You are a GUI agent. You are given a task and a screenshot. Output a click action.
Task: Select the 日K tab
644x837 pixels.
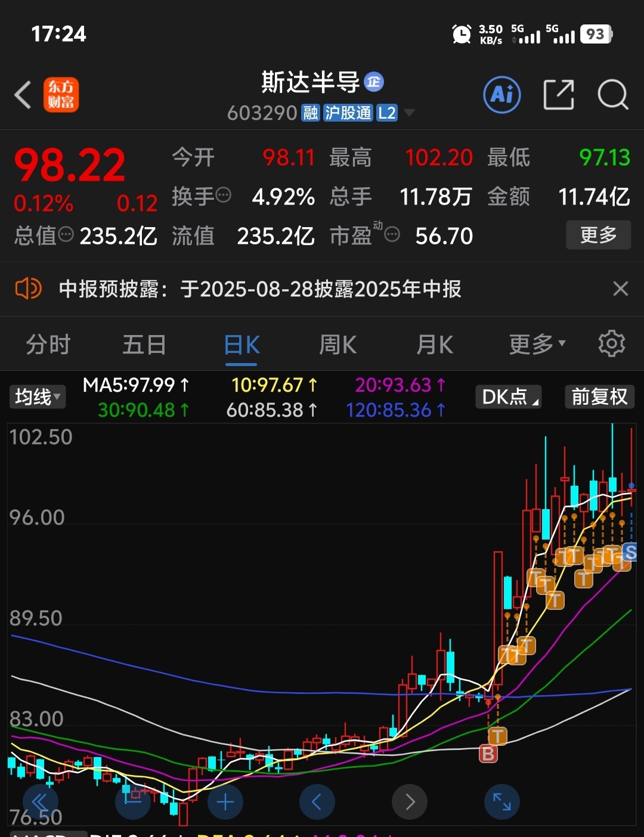[x=241, y=346]
